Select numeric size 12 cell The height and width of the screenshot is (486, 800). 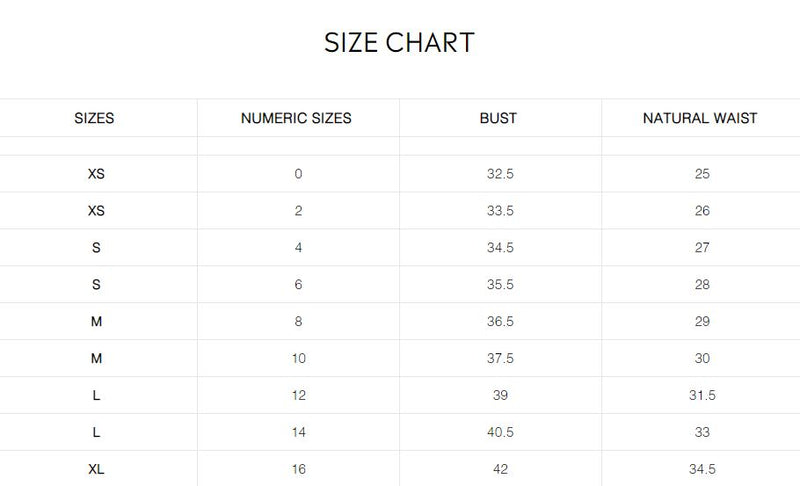(299, 395)
